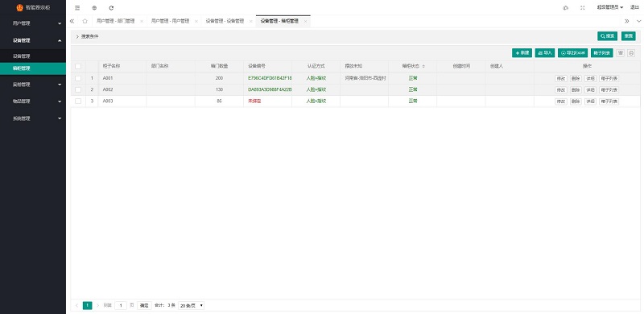Close the 用户管理 - 用户管理 tab
This screenshot has height=314, width=644.
[x=196, y=22]
